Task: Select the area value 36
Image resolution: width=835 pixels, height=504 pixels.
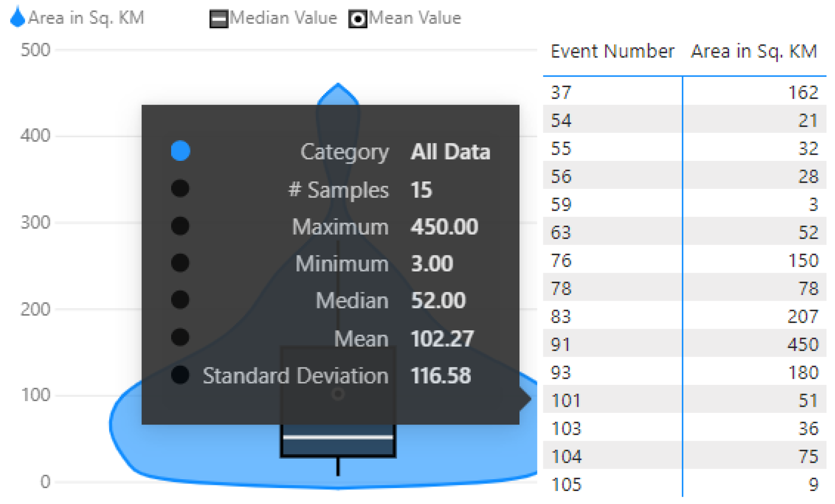Action: pos(807,428)
